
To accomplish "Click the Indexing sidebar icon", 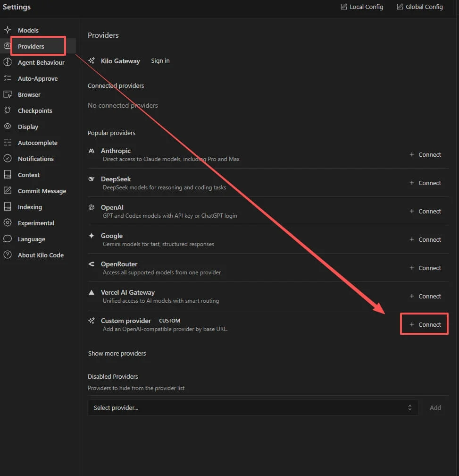I will tap(8, 207).
